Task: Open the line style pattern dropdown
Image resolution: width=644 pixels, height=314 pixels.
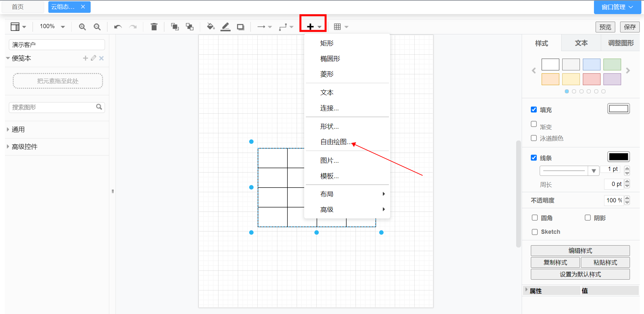Action: coord(569,171)
